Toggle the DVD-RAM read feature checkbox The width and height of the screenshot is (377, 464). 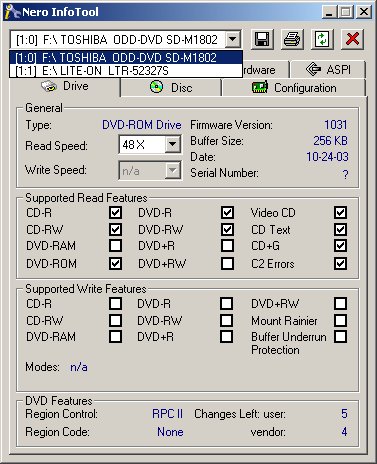115,246
